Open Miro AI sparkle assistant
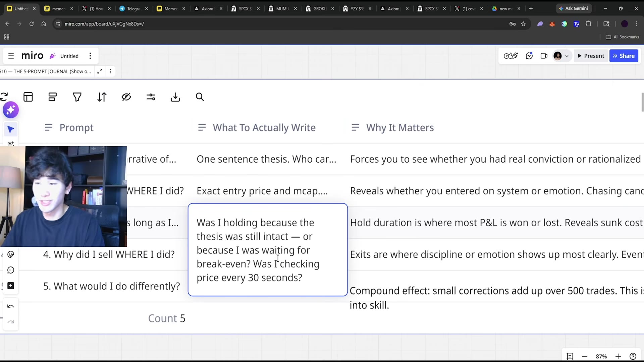The image size is (644, 362). click(11, 110)
